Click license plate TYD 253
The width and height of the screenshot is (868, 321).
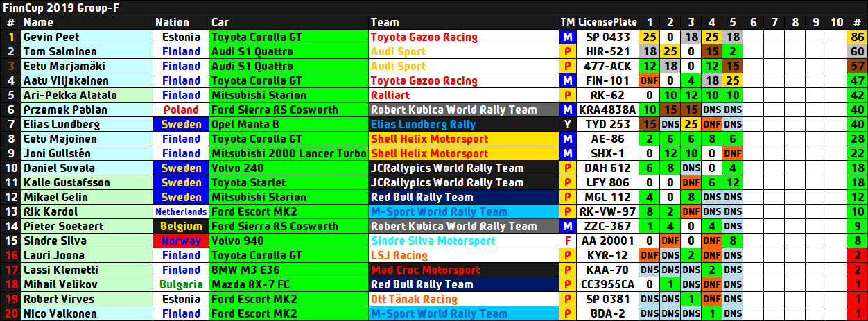point(607,124)
